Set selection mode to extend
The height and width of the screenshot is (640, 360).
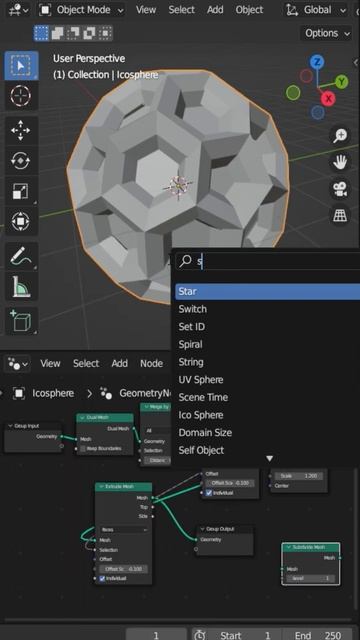pyautogui.click(x=57, y=33)
